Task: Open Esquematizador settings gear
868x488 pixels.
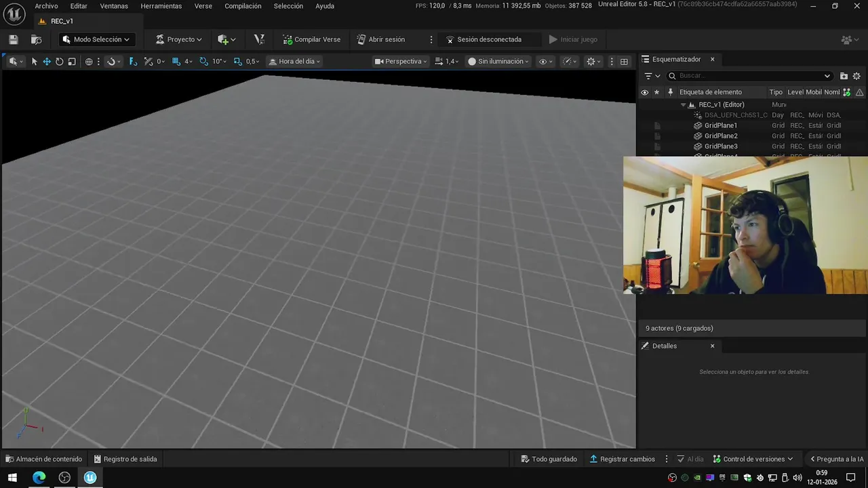Action: [856, 76]
